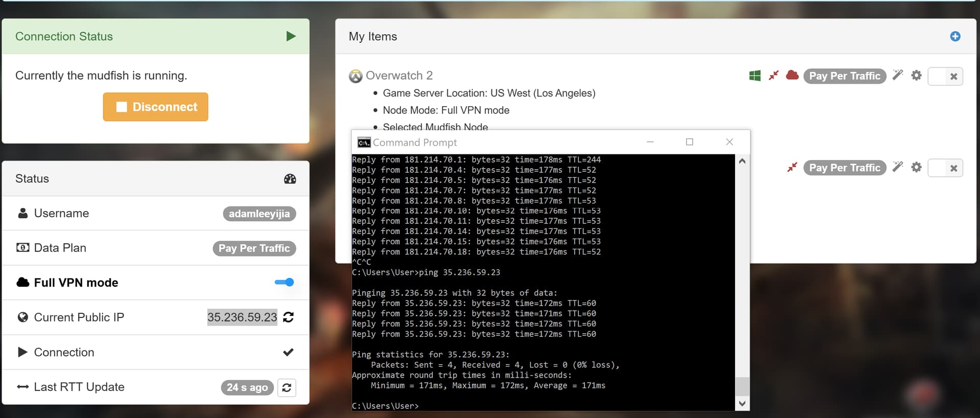Viewport: 980px width, 418px height.
Task: Click the red cloud icon on Overwatch 2
Action: pos(792,76)
